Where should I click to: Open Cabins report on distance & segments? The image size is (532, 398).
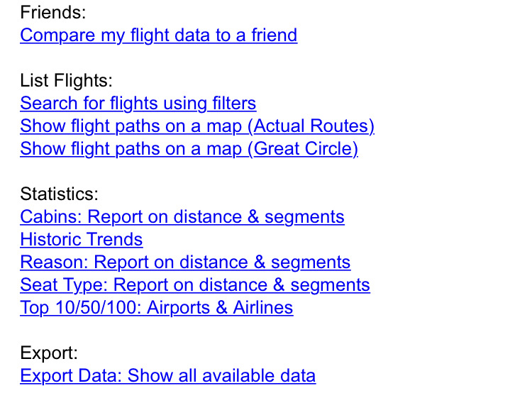pos(182,216)
